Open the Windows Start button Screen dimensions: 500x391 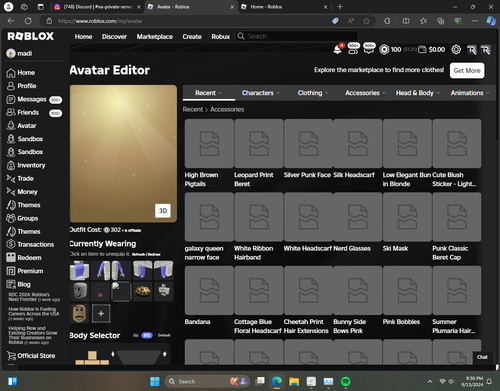155,381
